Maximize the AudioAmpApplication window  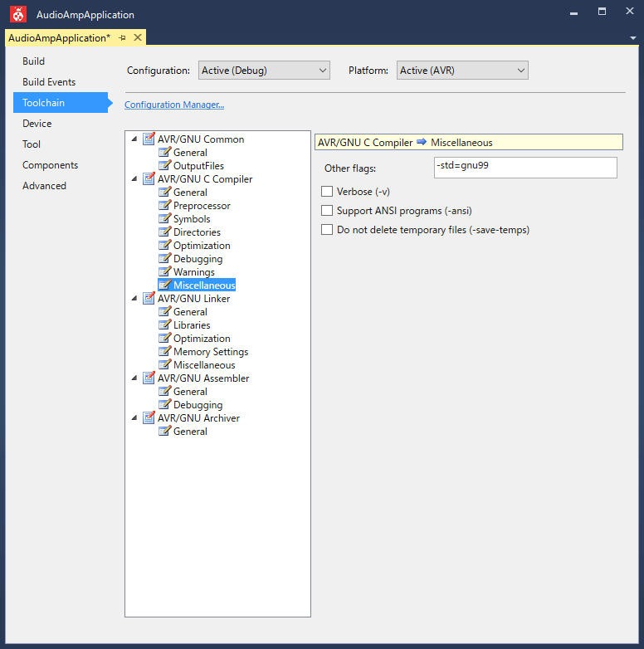pyautogui.click(x=602, y=12)
